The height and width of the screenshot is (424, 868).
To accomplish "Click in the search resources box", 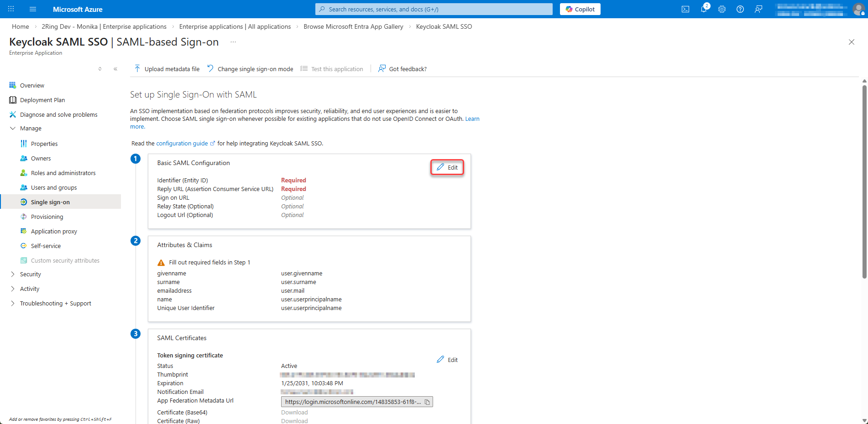I will click(x=434, y=9).
